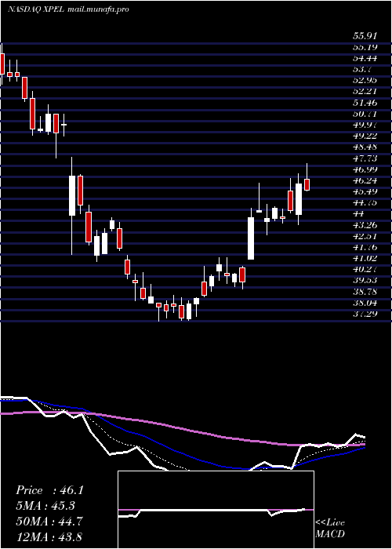
Task: Click the 50MA : 44.7 readout
Action: 49,522
